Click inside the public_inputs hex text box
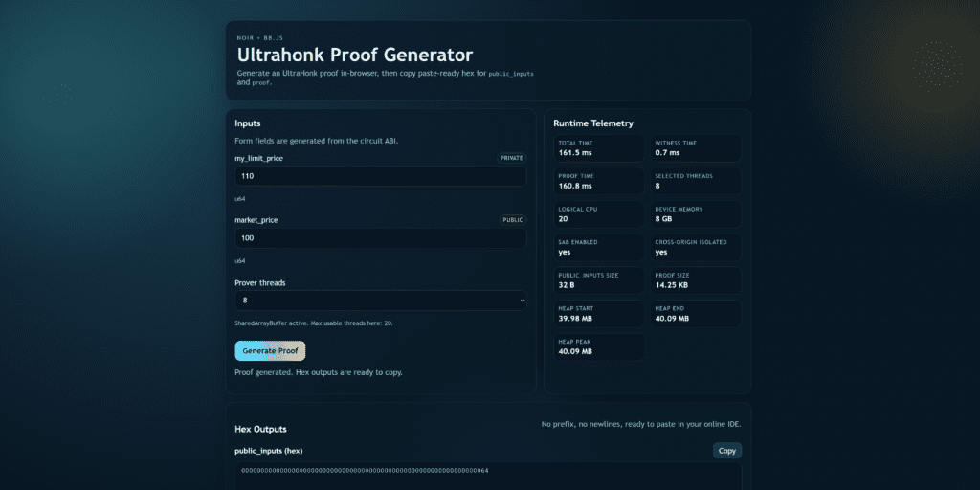 [x=488, y=476]
